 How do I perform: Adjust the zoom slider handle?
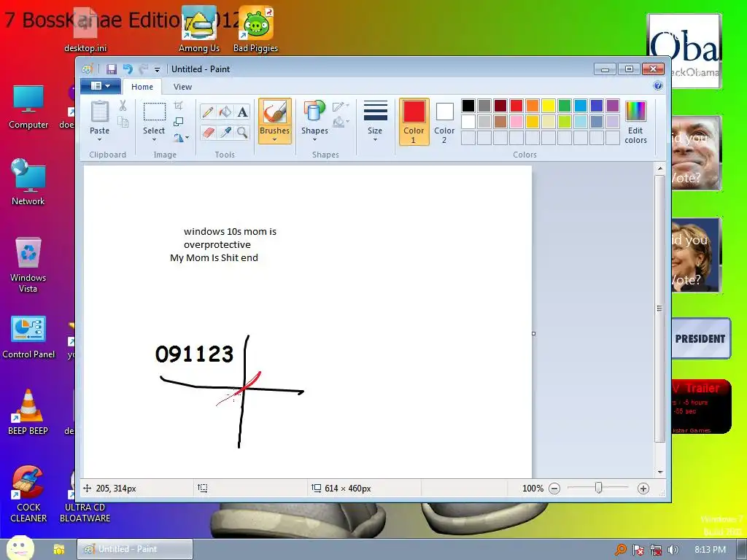click(599, 488)
